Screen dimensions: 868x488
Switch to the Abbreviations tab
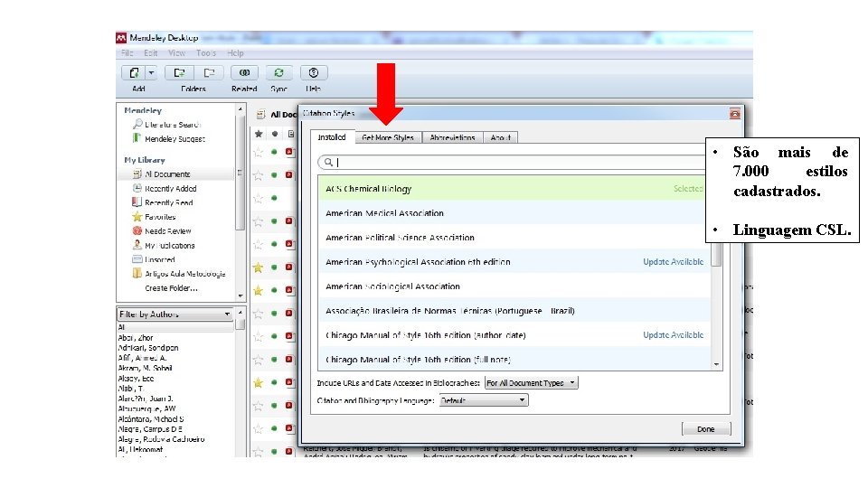(x=452, y=137)
